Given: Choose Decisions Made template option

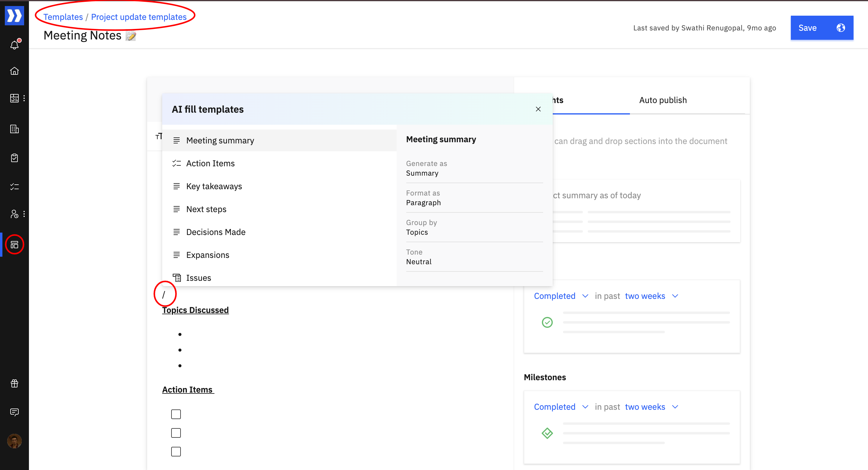Looking at the screenshot, I should pos(216,232).
